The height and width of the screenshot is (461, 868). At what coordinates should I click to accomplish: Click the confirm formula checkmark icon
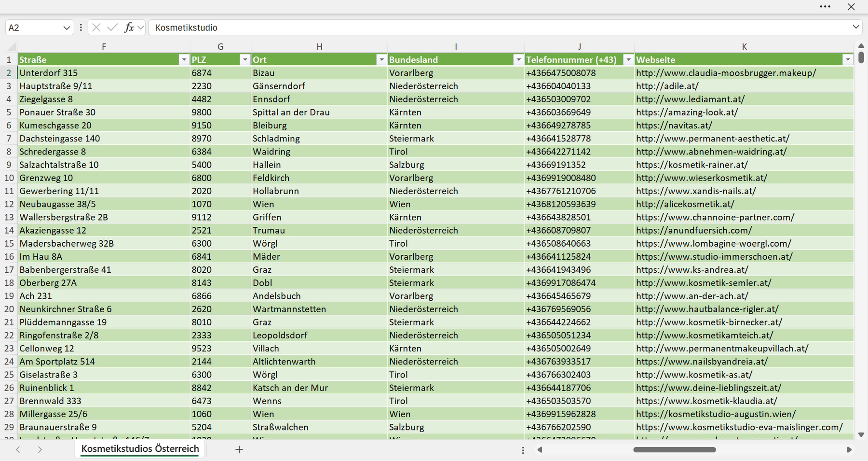pos(112,28)
